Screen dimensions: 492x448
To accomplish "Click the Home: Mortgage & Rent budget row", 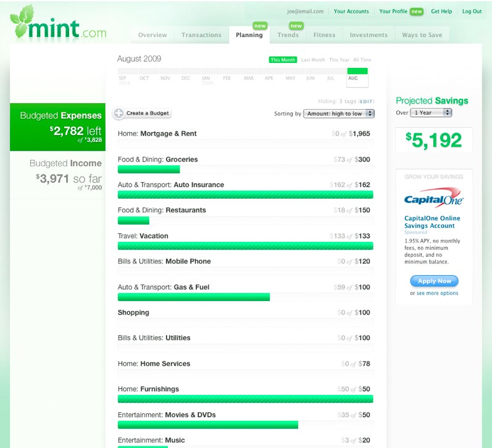I will pyautogui.click(x=245, y=138).
